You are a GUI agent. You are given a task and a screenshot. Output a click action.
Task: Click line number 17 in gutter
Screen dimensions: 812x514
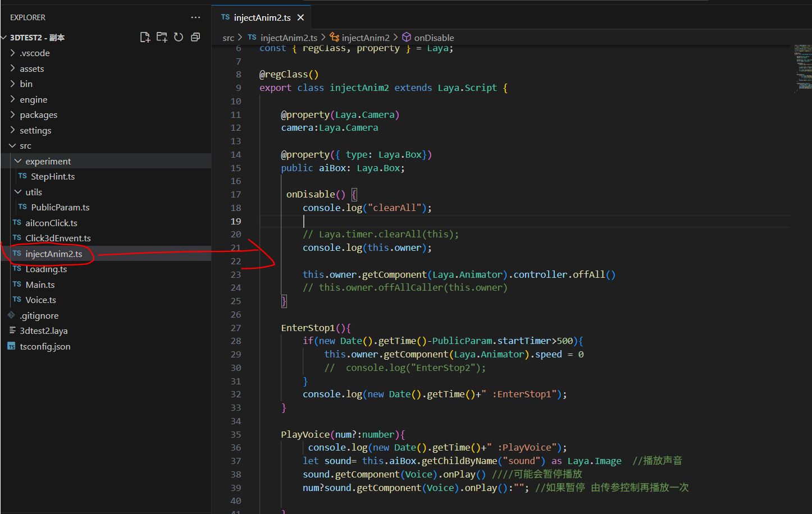pos(236,194)
